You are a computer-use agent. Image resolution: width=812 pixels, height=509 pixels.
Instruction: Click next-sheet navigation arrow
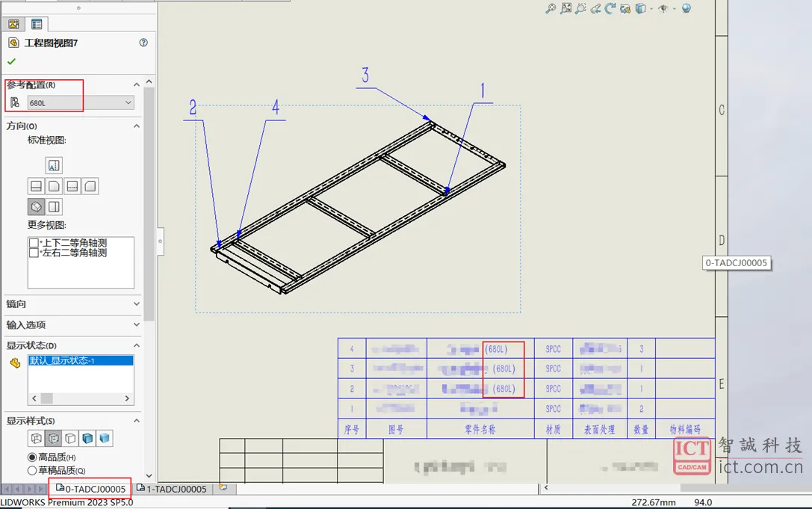pyautogui.click(x=30, y=489)
